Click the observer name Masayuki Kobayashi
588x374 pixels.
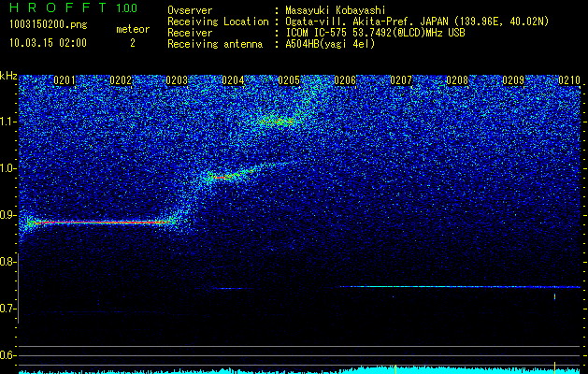336,11
